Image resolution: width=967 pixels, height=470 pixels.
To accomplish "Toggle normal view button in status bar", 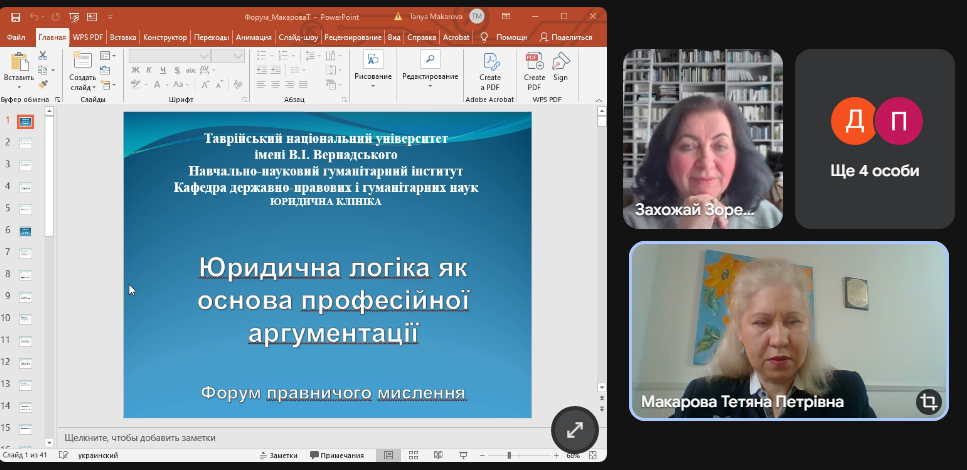I will 389,456.
